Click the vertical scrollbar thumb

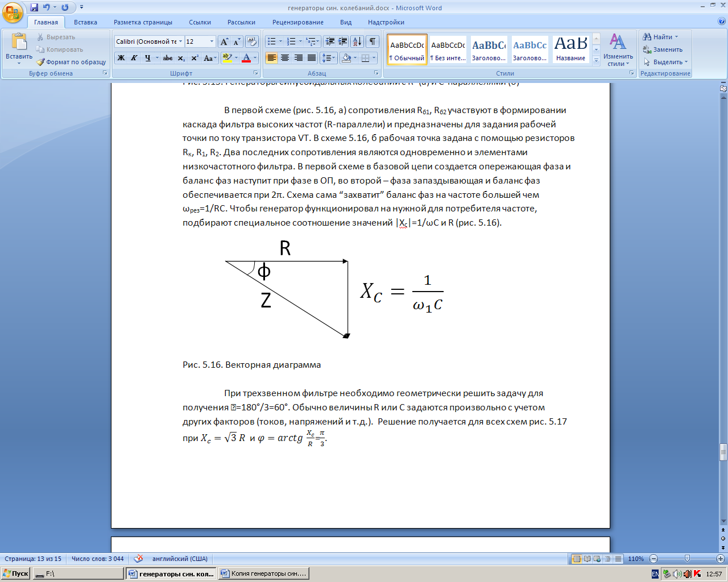tap(723, 452)
